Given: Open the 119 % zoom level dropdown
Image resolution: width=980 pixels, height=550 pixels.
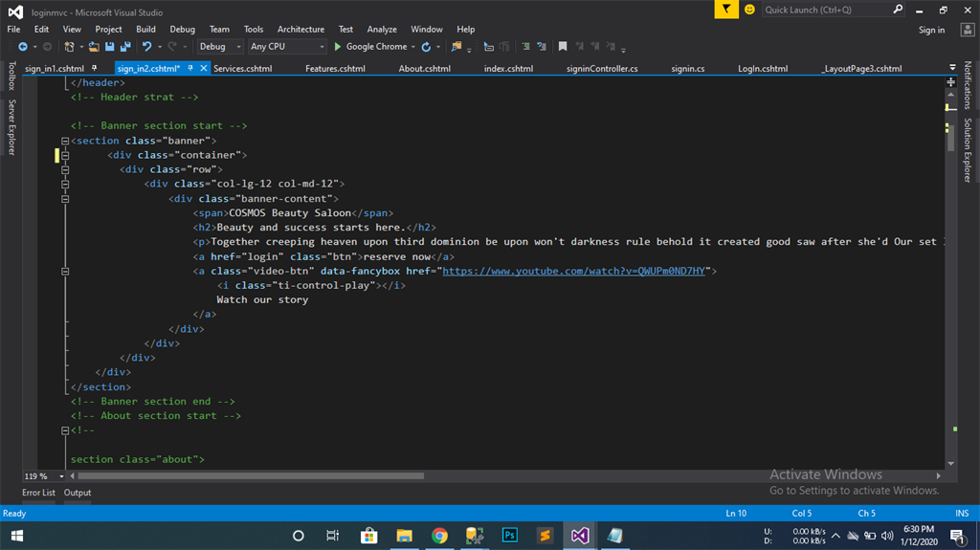Looking at the screenshot, I should point(62,475).
